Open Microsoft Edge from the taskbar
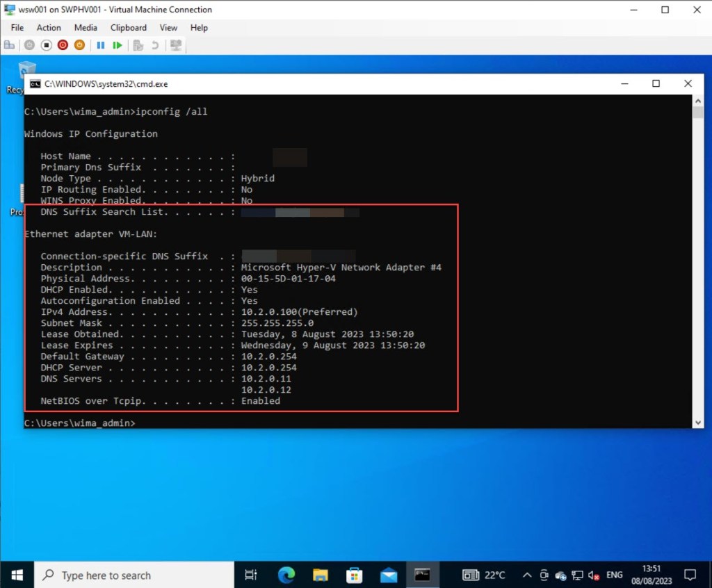This screenshot has width=712, height=588. click(x=286, y=575)
